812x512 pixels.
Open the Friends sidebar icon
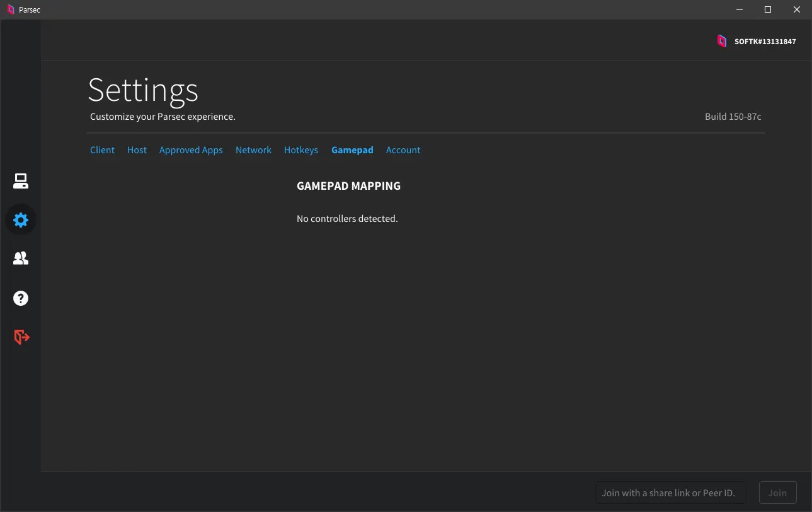[21, 259]
